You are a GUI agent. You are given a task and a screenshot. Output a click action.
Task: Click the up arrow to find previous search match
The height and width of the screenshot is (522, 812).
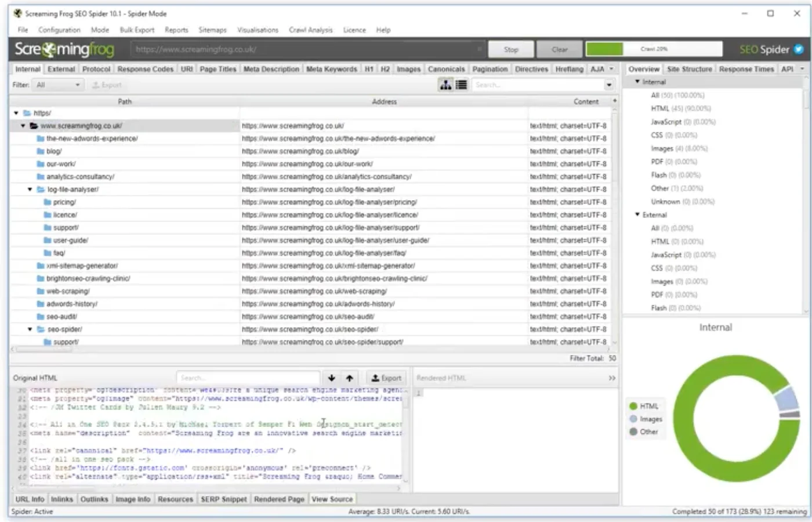tap(349, 378)
